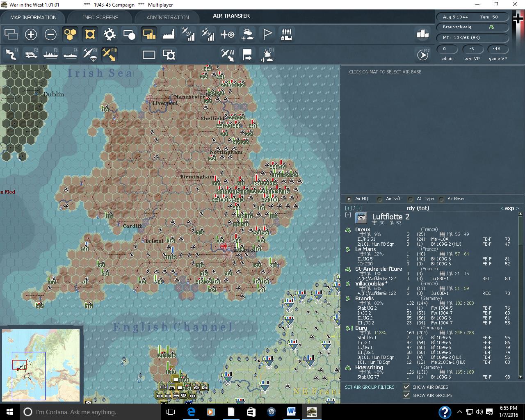Select the F10 air transfer icon
The width and height of the screenshot is (525, 420).
click(110, 54)
